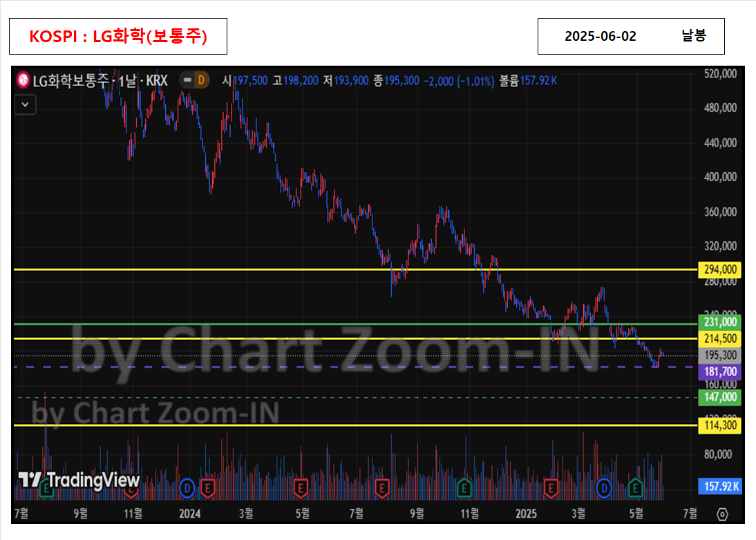Image resolution: width=756 pixels, height=540 pixels.
Task: Click the green 147,000 price label
Action: [720, 397]
